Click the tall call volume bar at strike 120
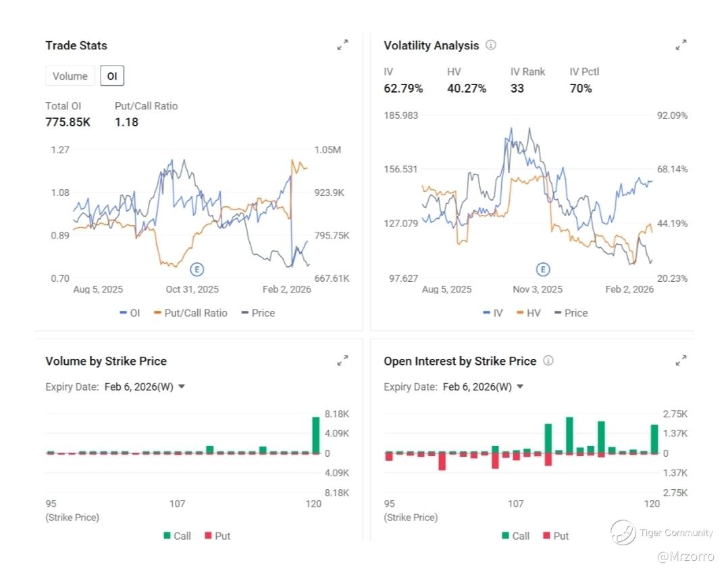728x573 pixels. 315,434
